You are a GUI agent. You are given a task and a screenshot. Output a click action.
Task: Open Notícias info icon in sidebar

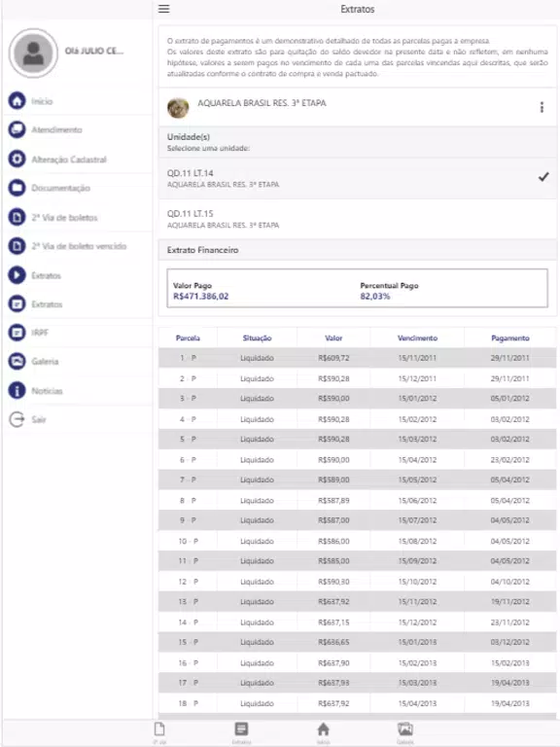17,391
